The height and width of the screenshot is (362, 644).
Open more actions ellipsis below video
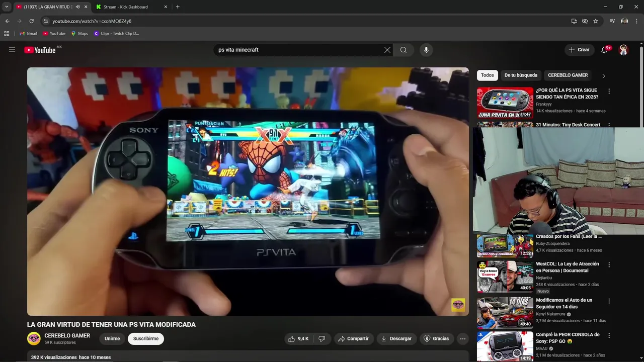[x=463, y=339]
